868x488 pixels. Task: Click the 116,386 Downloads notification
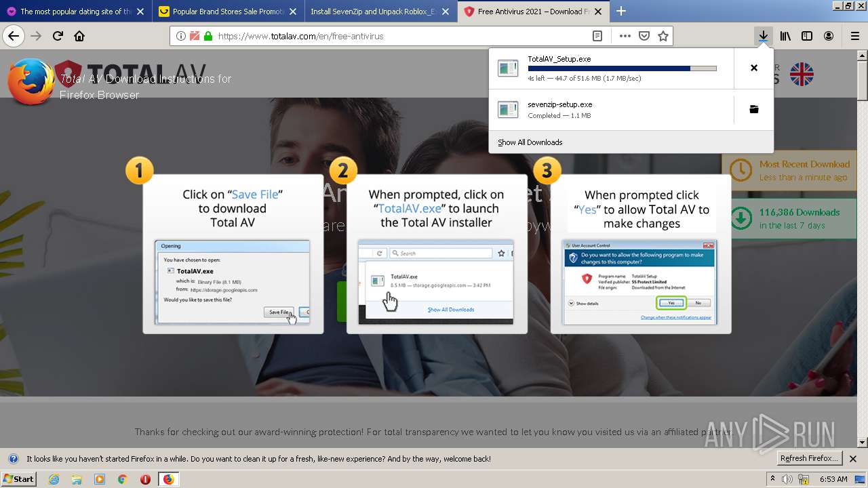pyautogui.click(x=789, y=218)
